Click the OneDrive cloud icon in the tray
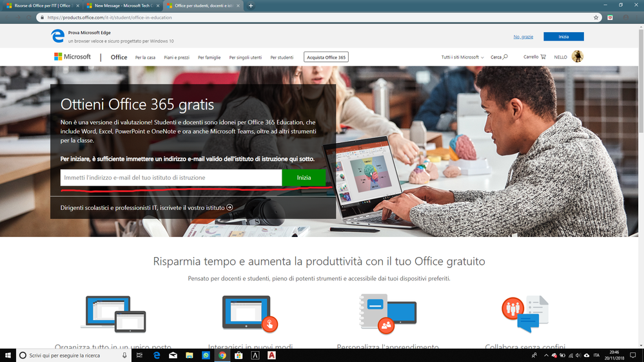Viewport: 644px width, 362px height. [x=587, y=356]
